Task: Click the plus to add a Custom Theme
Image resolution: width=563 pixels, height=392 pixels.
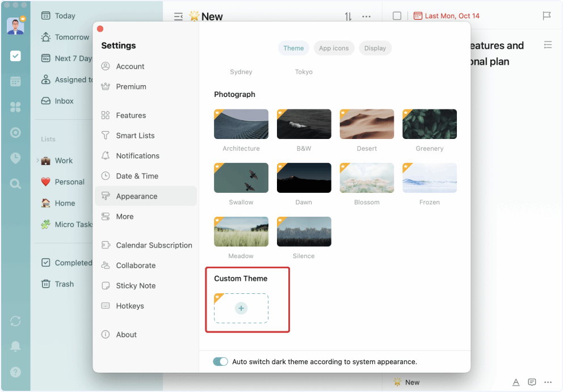Action: [241, 308]
